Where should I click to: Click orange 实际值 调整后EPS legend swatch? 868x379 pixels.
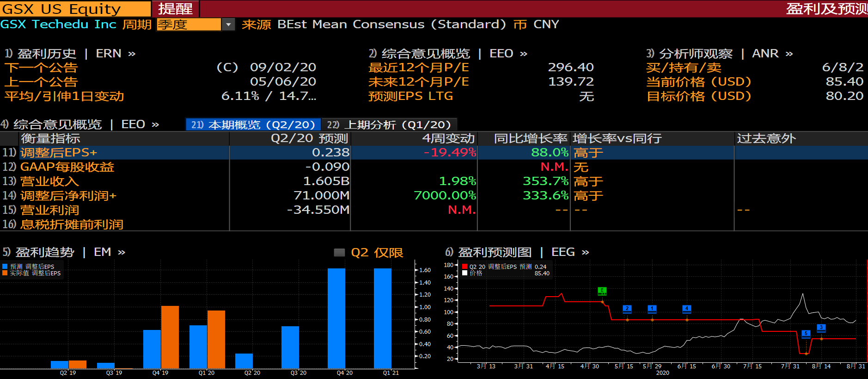point(5,273)
